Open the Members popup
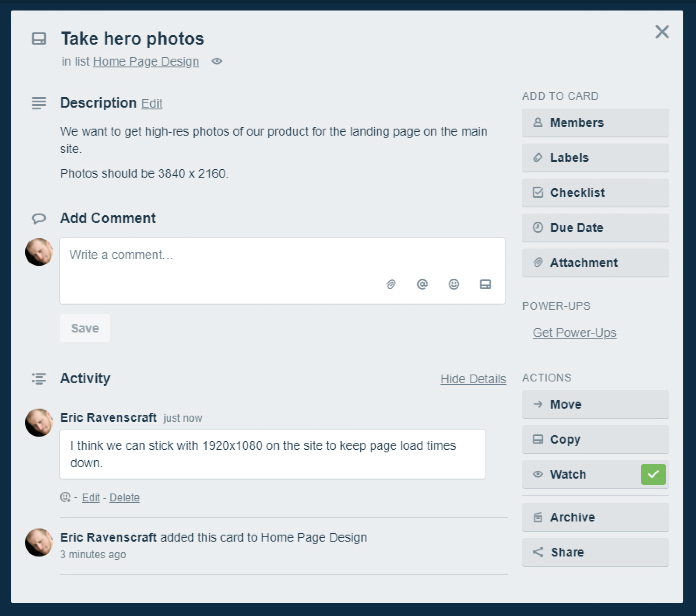The width and height of the screenshot is (696, 616). pos(595,122)
